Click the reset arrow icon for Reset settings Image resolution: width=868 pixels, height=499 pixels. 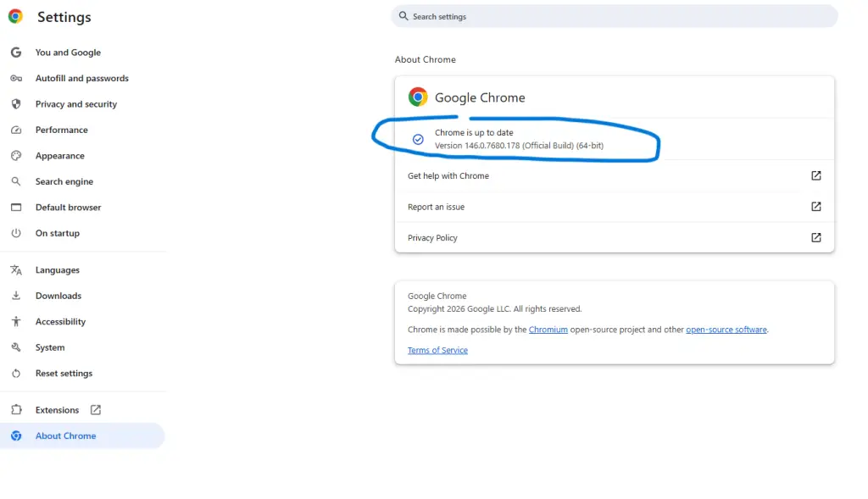pyautogui.click(x=16, y=374)
